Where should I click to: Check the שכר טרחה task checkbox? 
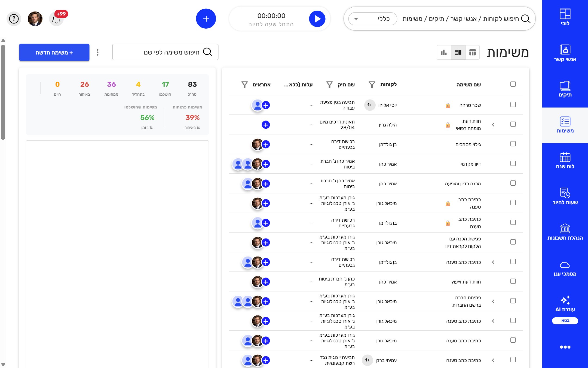point(513,105)
